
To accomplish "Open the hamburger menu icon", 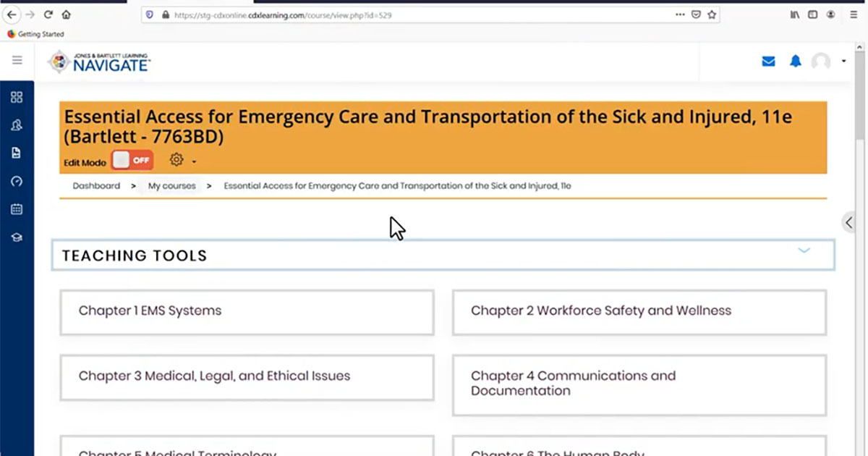I will [x=17, y=61].
